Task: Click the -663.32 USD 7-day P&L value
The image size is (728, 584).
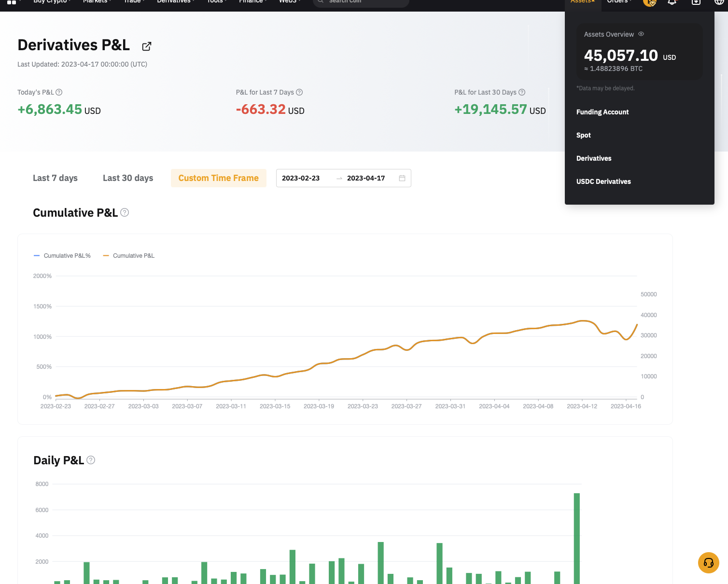Action: tap(270, 110)
